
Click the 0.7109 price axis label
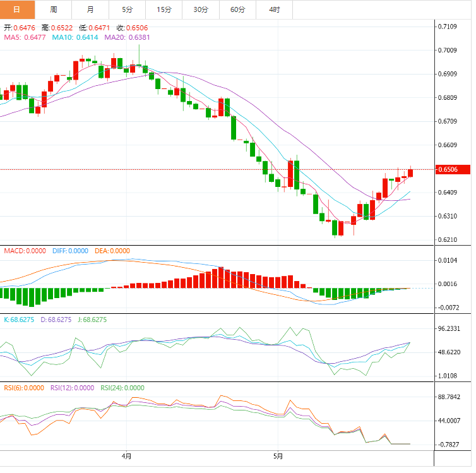(x=448, y=27)
